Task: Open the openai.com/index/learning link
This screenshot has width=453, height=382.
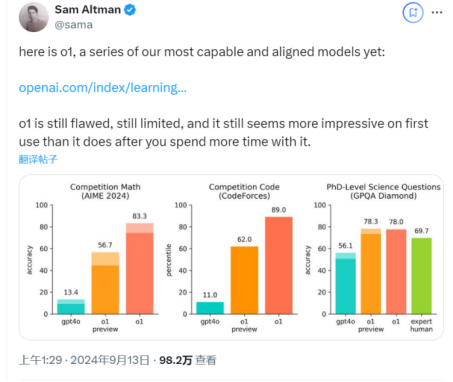Action: pyautogui.click(x=103, y=88)
